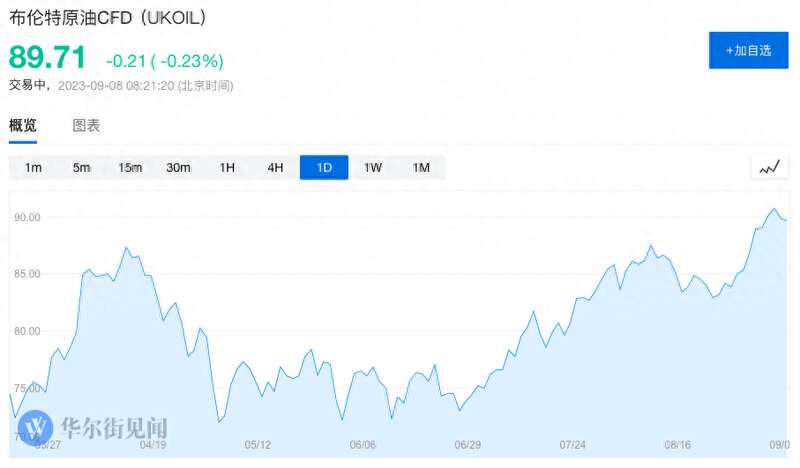The image size is (800, 468).
Task: Select the 1m timeframe
Action: (33, 167)
